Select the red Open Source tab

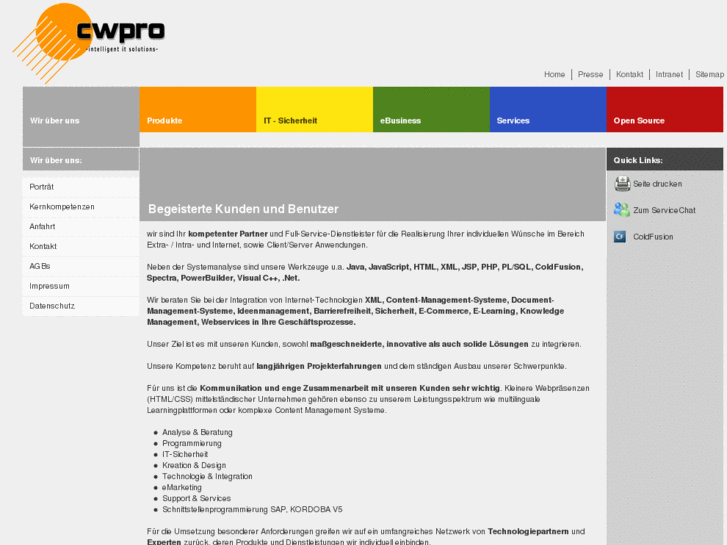(x=665, y=109)
